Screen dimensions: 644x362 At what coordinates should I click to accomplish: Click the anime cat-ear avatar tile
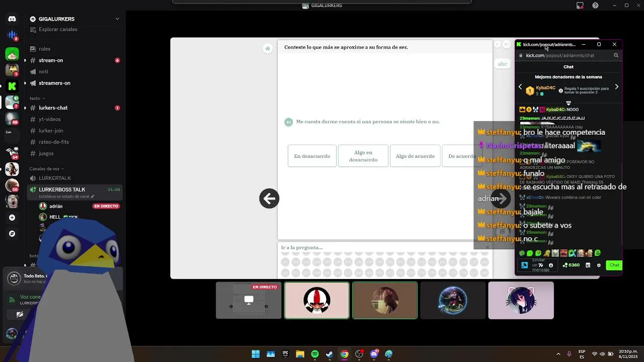pyautogui.click(x=521, y=300)
